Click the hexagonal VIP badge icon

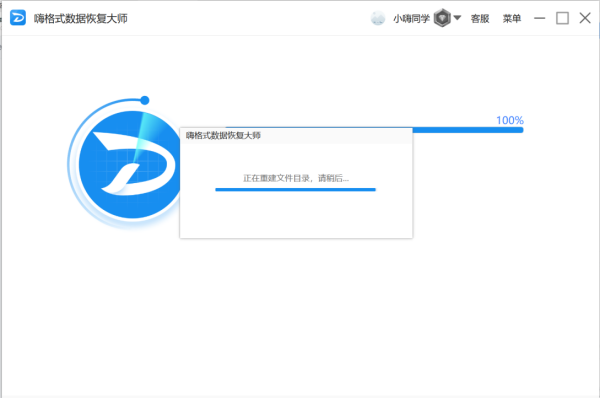[x=442, y=18]
